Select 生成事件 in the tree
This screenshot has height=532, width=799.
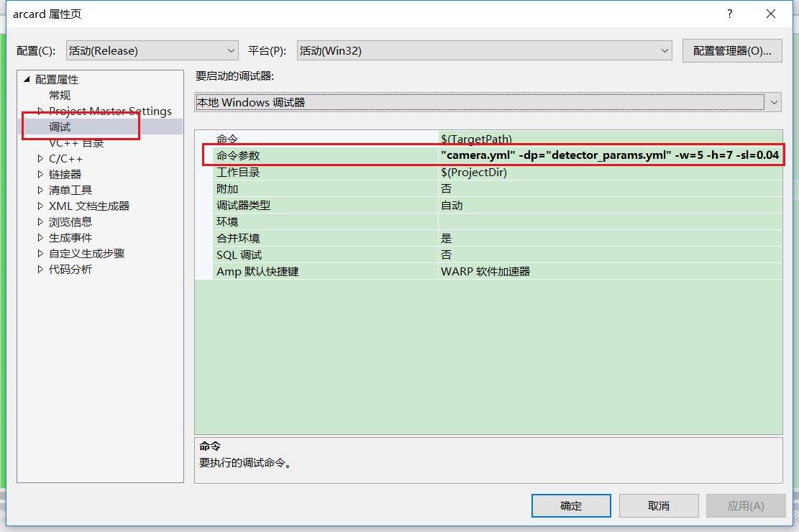click(x=70, y=237)
